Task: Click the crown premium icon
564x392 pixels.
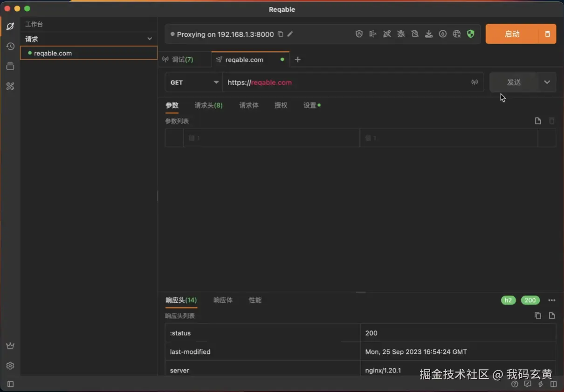Action: 10,346
